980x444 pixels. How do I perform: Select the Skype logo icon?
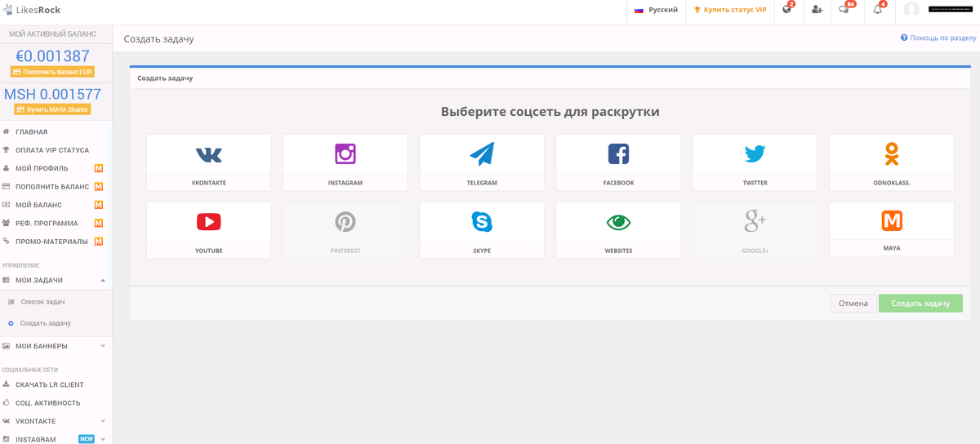tap(482, 221)
